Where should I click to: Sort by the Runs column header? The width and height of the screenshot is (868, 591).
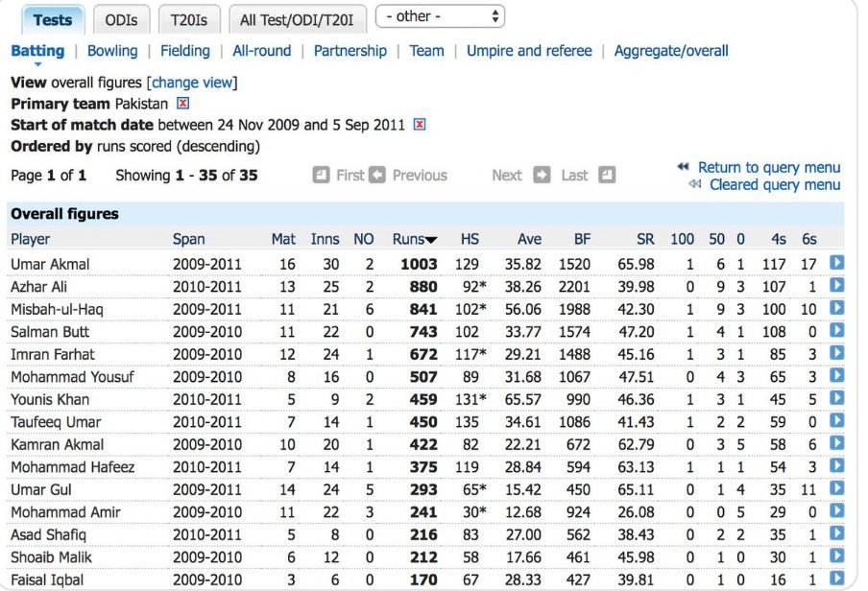(415, 239)
